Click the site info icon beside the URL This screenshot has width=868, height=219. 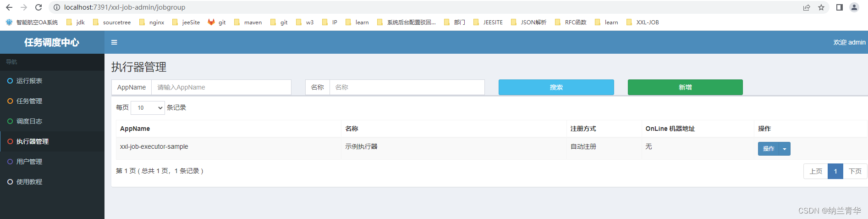57,7
